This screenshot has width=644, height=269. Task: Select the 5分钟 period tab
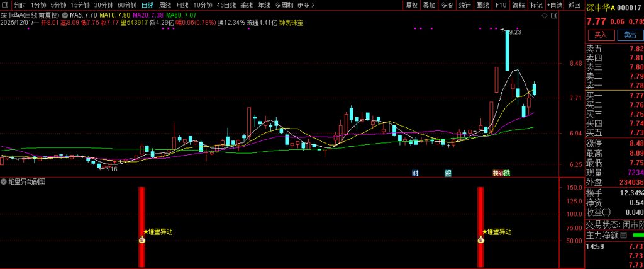tap(58, 5)
